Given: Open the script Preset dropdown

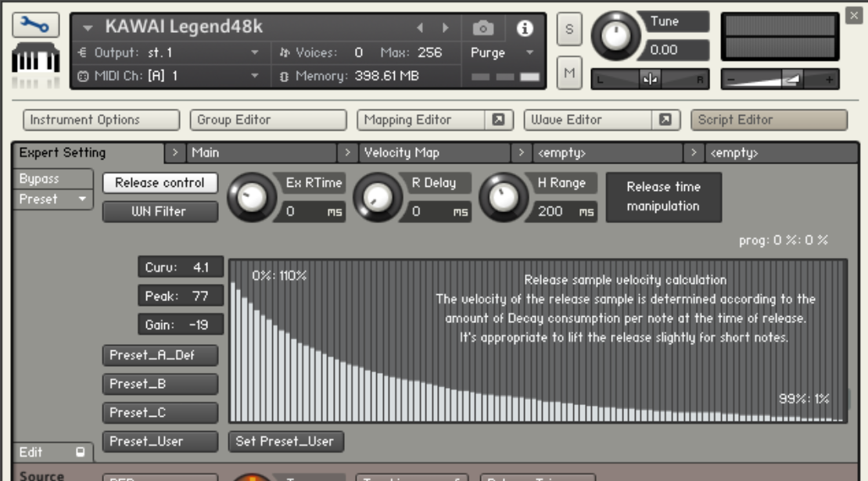Looking at the screenshot, I should [52, 199].
